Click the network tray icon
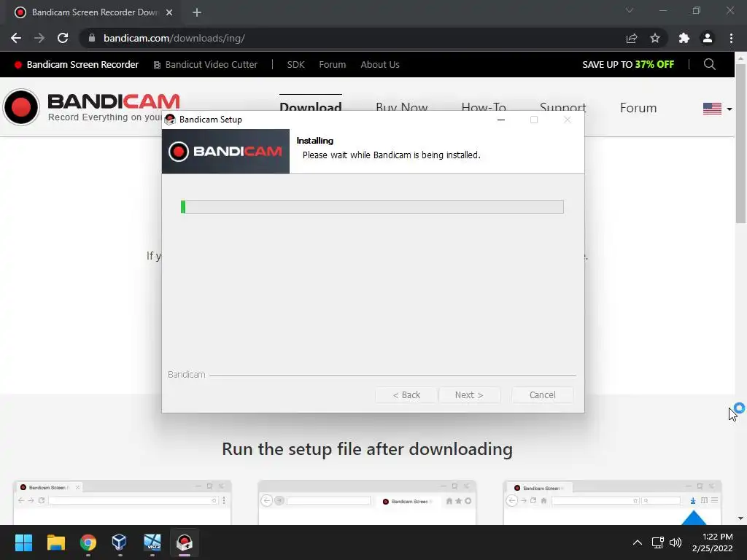Image resolution: width=747 pixels, height=560 pixels. [658, 542]
